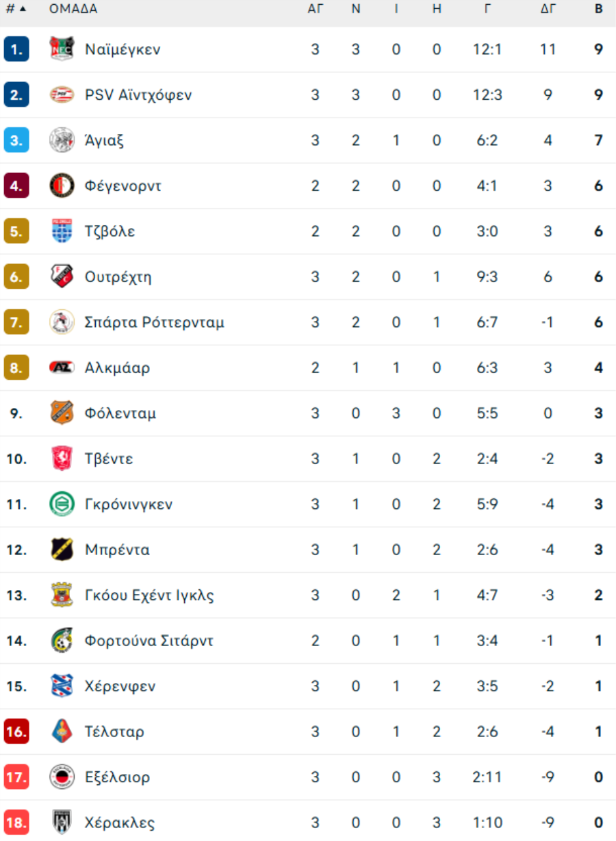
Task: Open Γκόου Εχέντ Ιγκλς team link
Action: tap(149, 595)
